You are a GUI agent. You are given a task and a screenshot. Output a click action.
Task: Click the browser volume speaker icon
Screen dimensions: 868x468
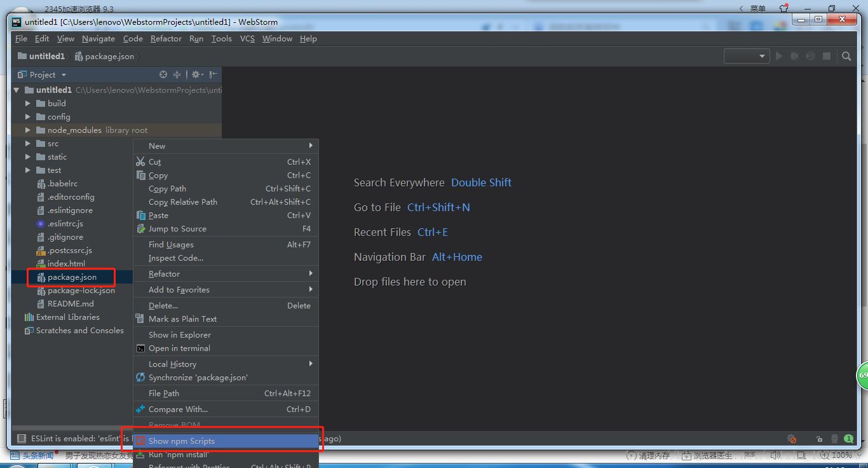[x=776, y=455]
